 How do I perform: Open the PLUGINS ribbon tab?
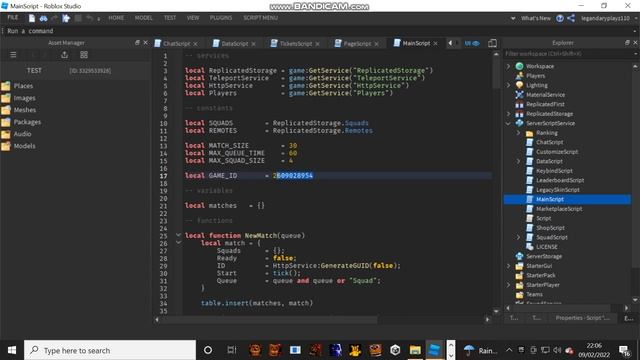point(221,18)
